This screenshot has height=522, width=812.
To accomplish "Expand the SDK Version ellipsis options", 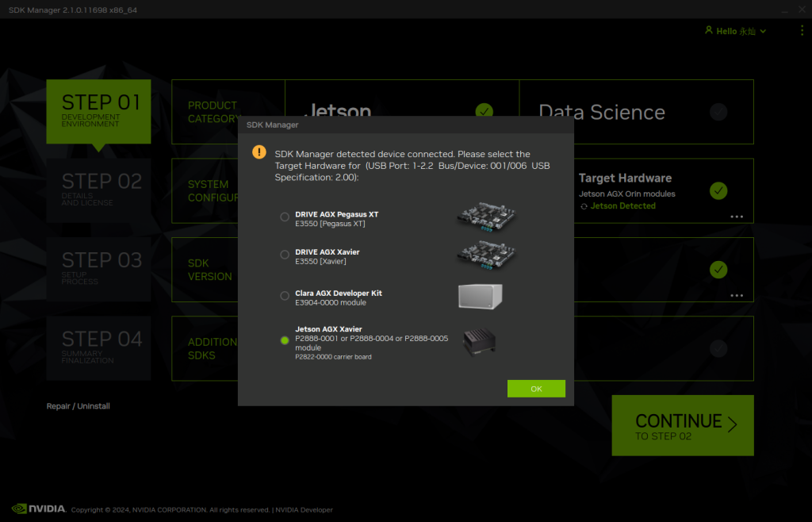I will (737, 295).
